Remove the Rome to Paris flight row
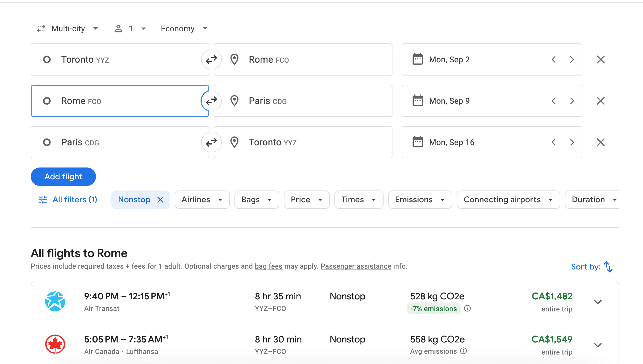 pos(600,101)
